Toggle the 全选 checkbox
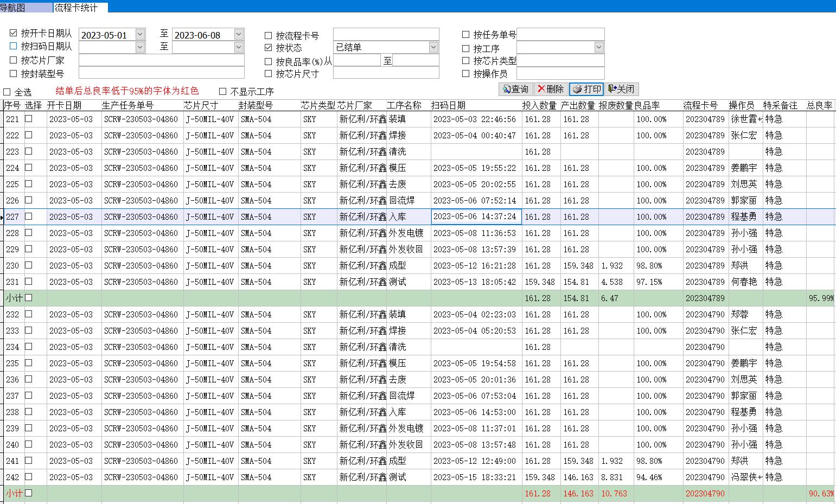This screenshot has width=836, height=504. pos(7,92)
